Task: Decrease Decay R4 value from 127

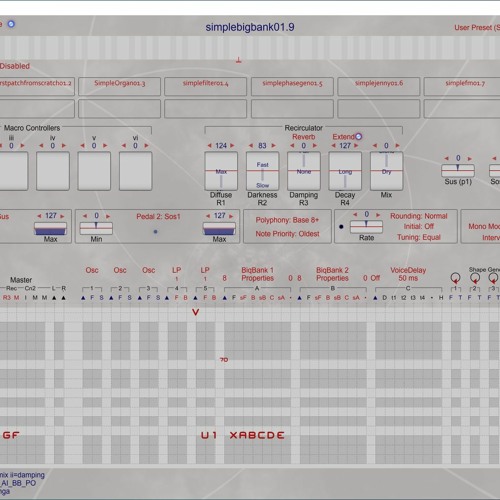Action: [333, 146]
